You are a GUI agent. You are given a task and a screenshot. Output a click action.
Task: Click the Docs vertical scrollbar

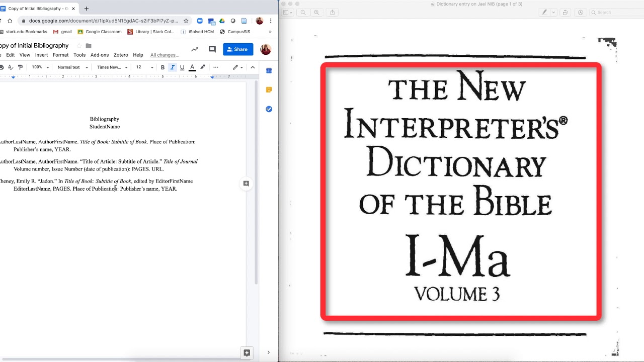tap(257, 184)
